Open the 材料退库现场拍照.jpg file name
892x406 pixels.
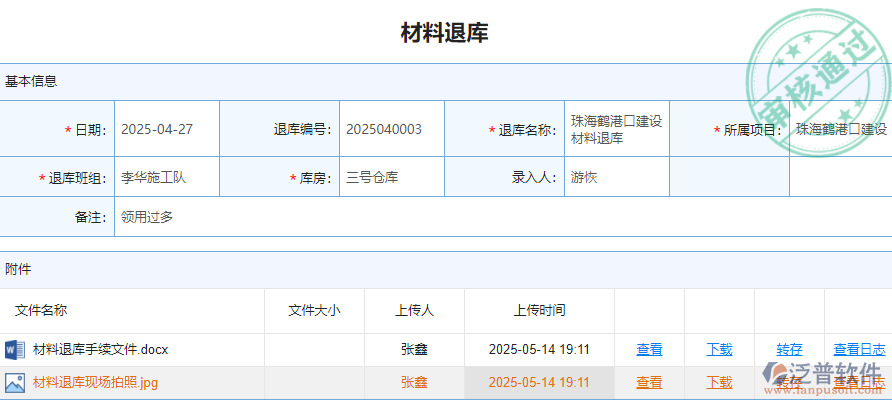[x=95, y=382]
